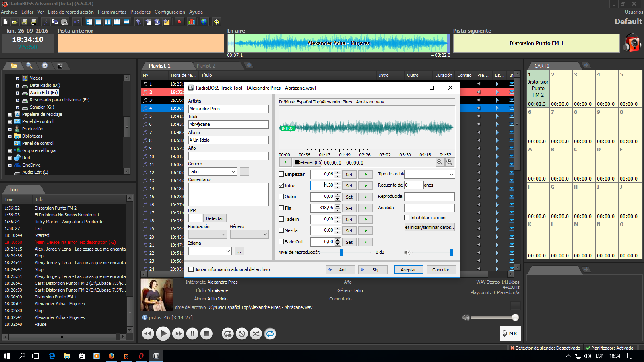Viewport: 644px width, 362px height.
Task: Adjust the Nivel de reproducción slider handle
Action: pyautogui.click(x=342, y=253)
